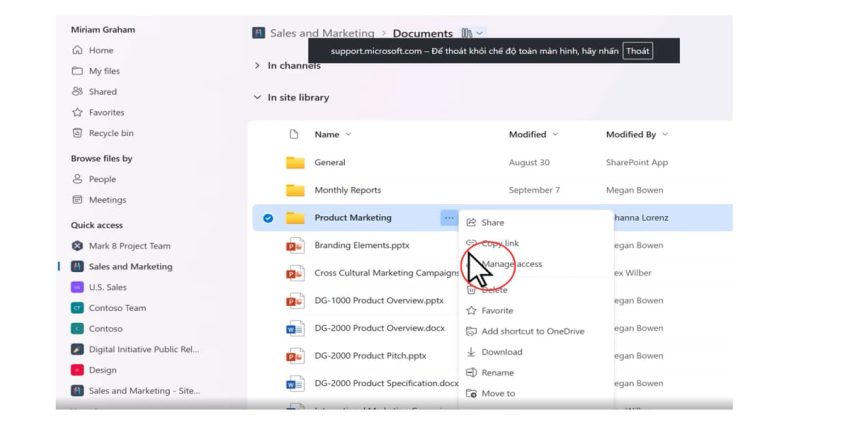Click the August 30 modified date
This screenshot has width=850, height=425.
click(529, 162)
